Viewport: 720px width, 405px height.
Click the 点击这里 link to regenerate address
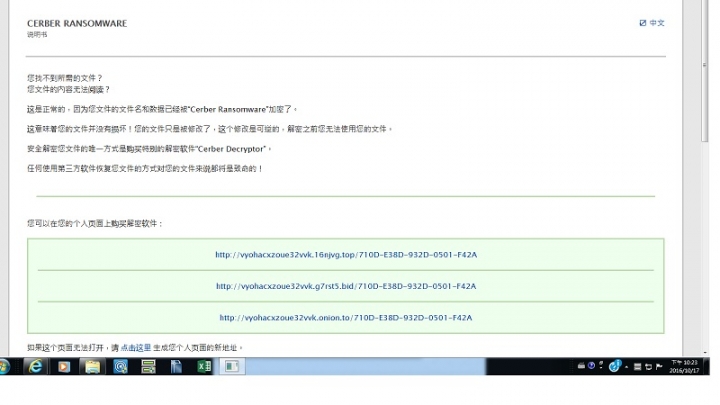click(x=136, y=348)
